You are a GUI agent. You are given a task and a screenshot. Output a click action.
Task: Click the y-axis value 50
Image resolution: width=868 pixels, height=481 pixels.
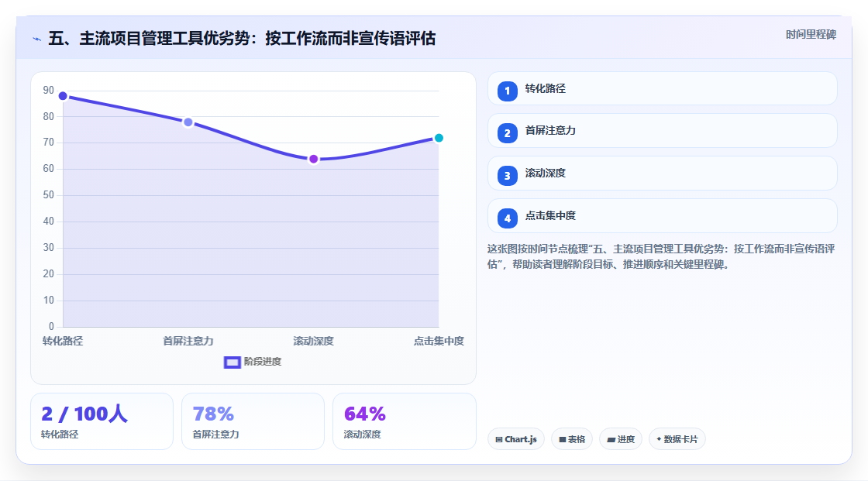49,195
